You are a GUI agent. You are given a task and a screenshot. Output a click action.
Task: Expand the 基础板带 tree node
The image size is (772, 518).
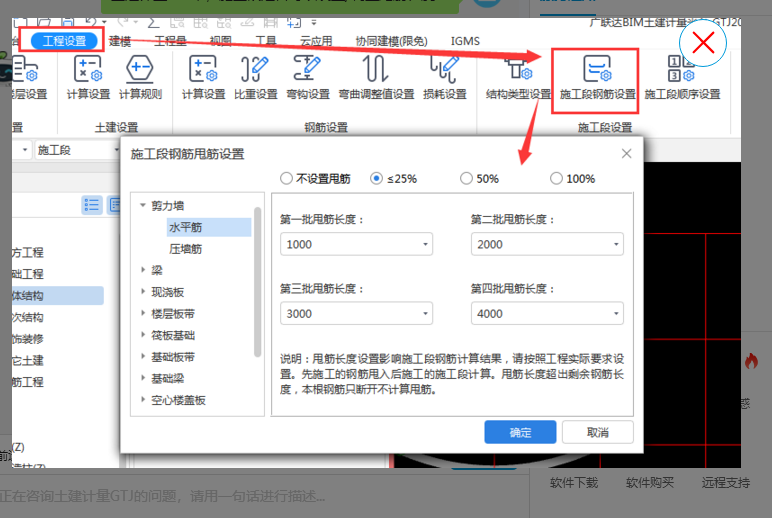coord(143,356)
